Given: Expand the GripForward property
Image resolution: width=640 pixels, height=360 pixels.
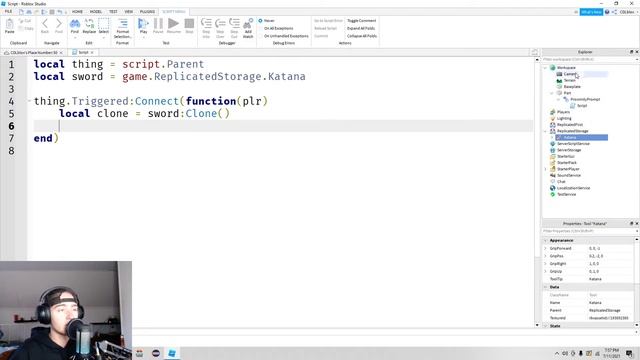Looking at the screenshot, I should pyautogui.click(x=545, y=248).
